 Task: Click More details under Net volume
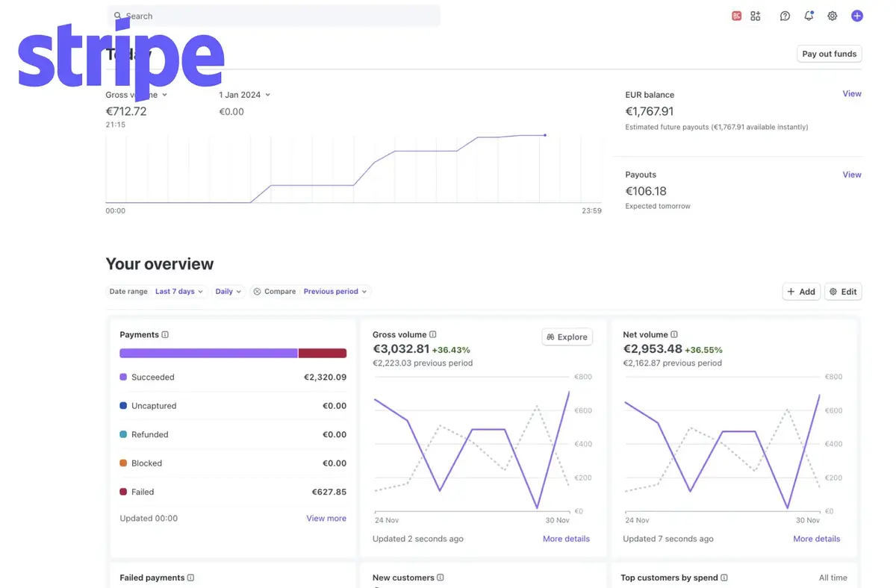pyautogui.click(x=816, y=539)
